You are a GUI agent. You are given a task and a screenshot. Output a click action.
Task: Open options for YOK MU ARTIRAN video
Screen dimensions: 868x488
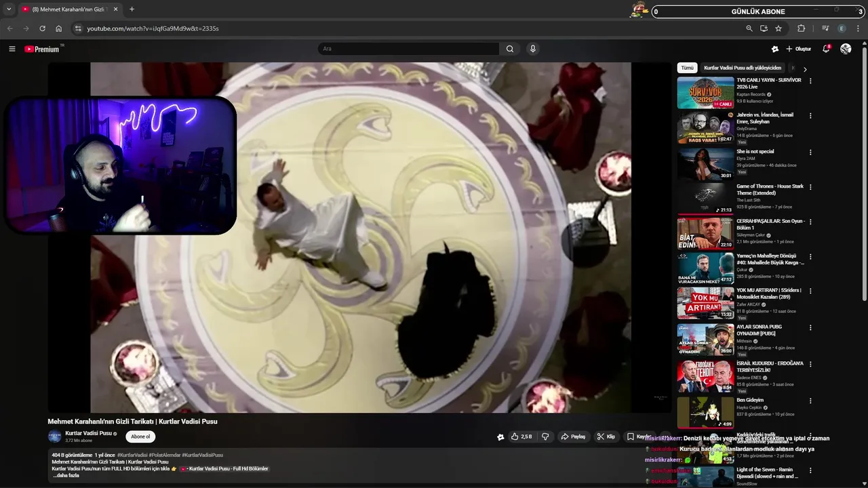(810, 291)
